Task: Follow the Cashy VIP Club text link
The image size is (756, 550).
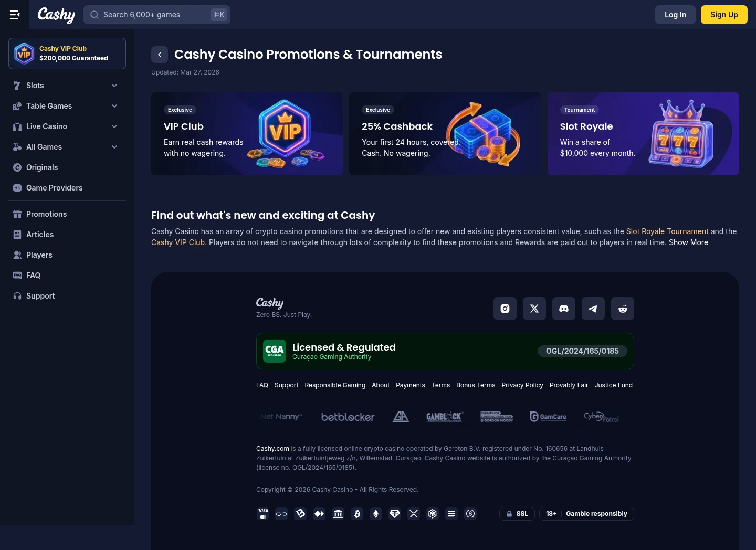Action: [x=178, y=242]
